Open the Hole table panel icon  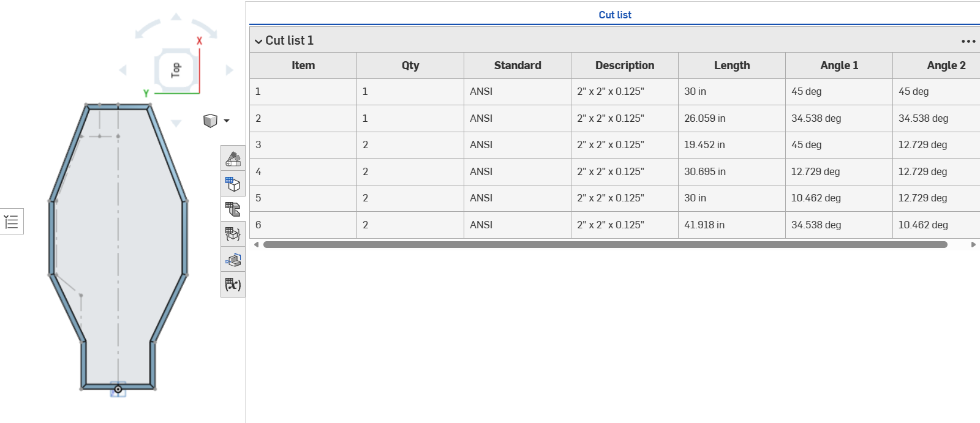click(x=233, y=260)
